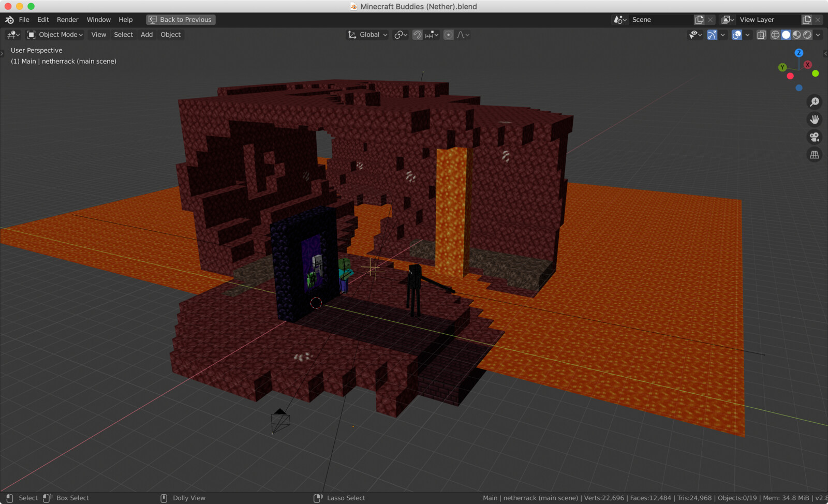Toggle viewport gizmos display

[x=712, y=35]
